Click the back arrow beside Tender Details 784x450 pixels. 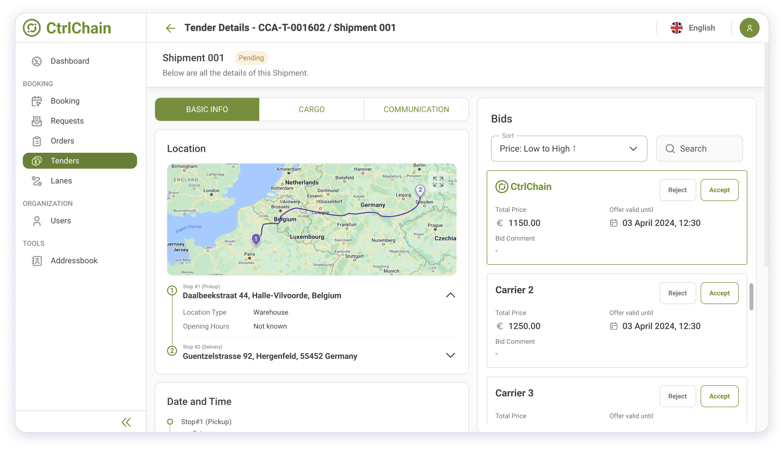(x=170, y=28)
